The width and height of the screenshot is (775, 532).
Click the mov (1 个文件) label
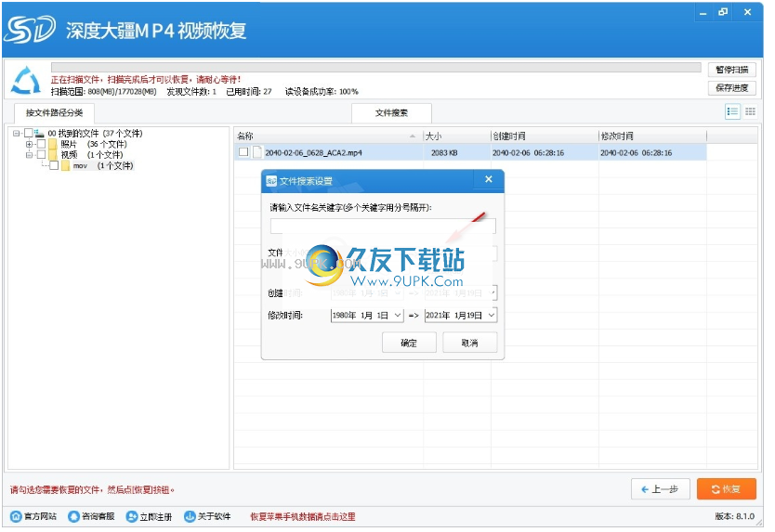103,166
